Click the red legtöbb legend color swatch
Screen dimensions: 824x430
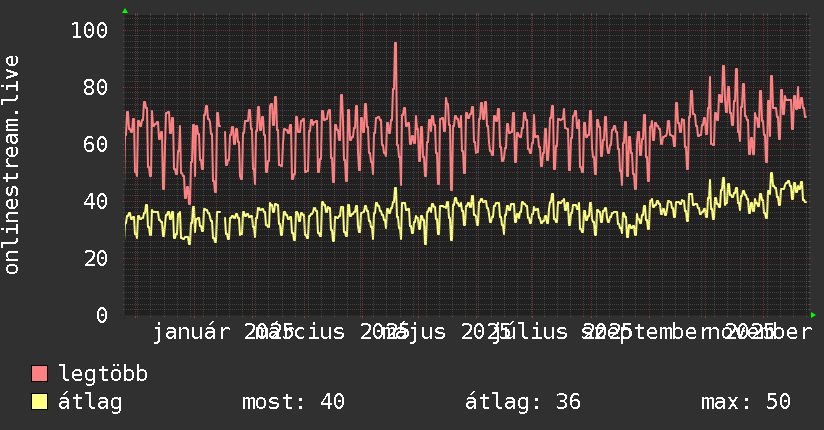pos(39,374)
